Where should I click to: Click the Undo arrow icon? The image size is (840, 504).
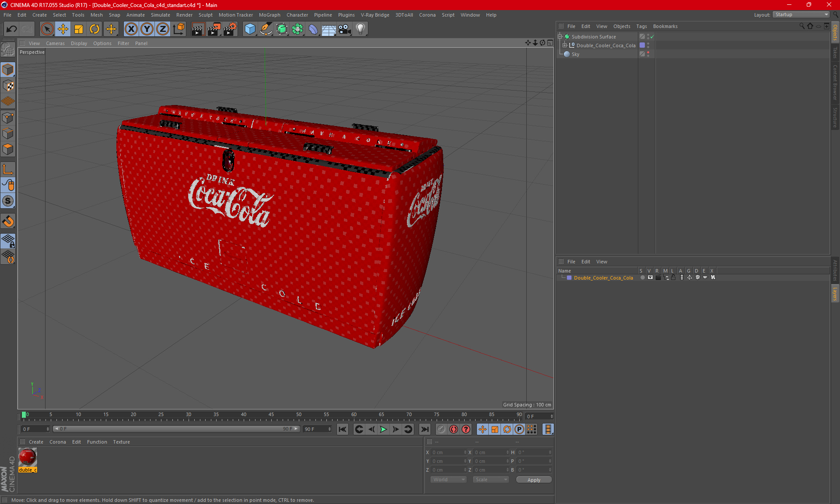pyautogui.click(x=11, y=29)
